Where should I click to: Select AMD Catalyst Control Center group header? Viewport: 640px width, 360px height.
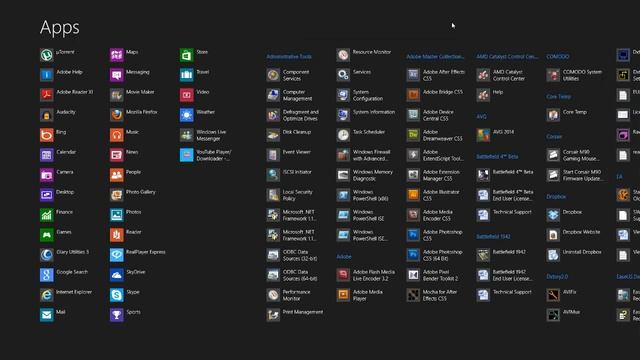(507, 56)
